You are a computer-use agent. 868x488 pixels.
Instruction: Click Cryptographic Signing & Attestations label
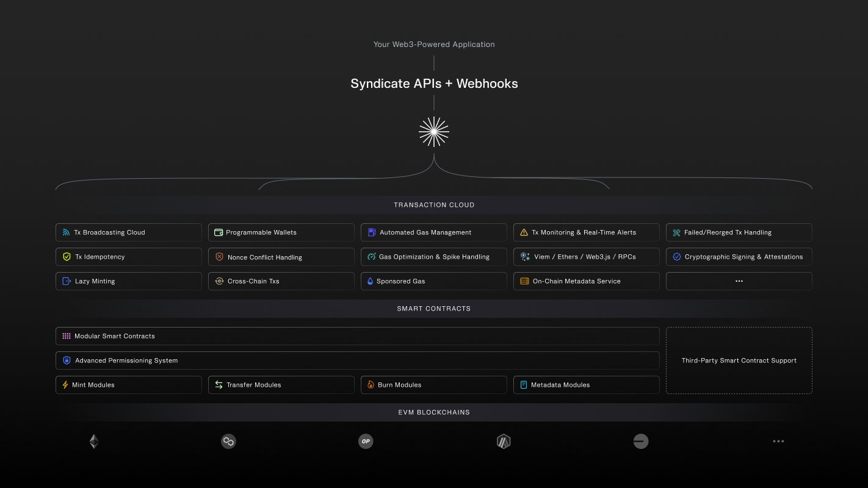click(744, 257)
